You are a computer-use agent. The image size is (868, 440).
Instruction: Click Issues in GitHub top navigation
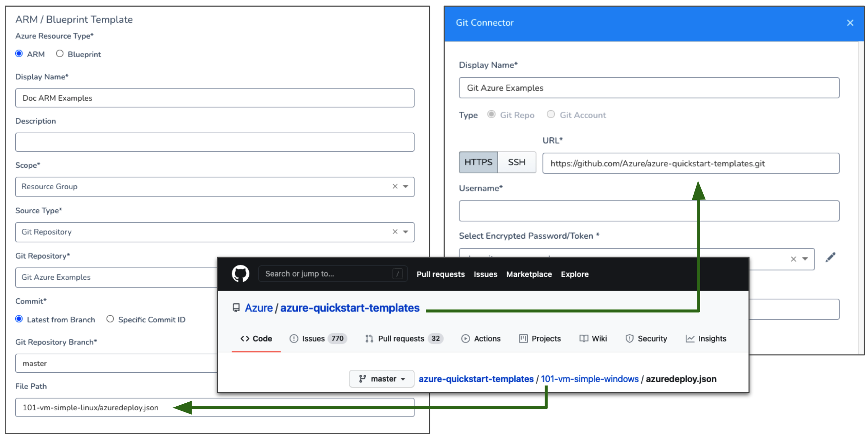[485, 274]
